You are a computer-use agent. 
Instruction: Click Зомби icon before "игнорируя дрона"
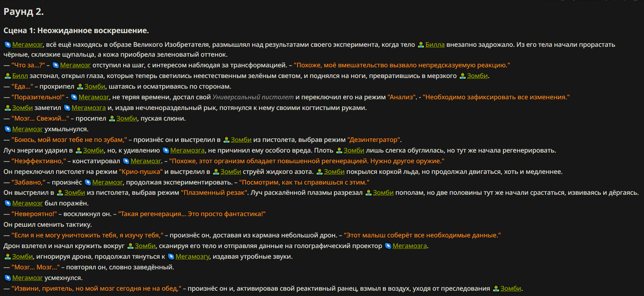(x=8, y=256)
